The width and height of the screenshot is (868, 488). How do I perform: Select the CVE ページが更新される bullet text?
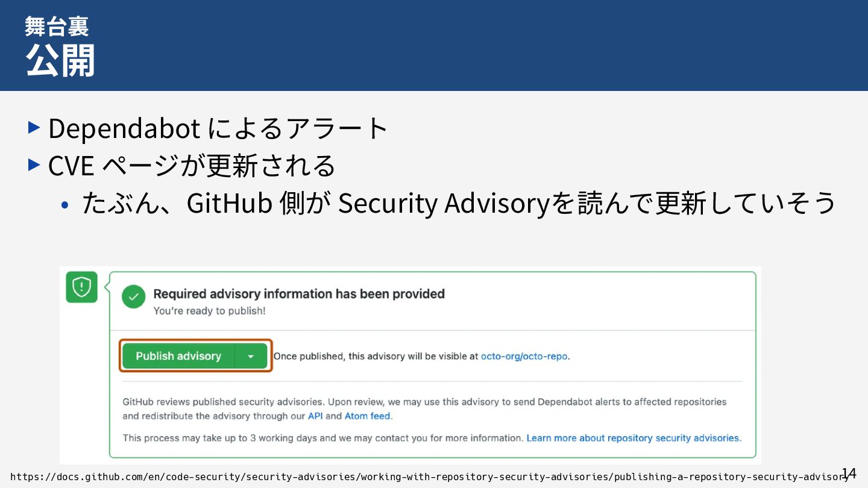[x=191, y=165]
